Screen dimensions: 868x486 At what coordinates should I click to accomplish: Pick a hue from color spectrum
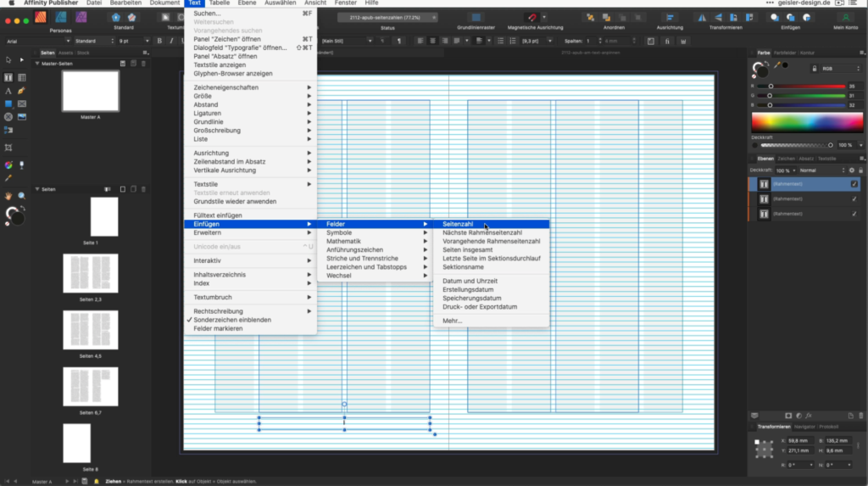tap(807, 122)
